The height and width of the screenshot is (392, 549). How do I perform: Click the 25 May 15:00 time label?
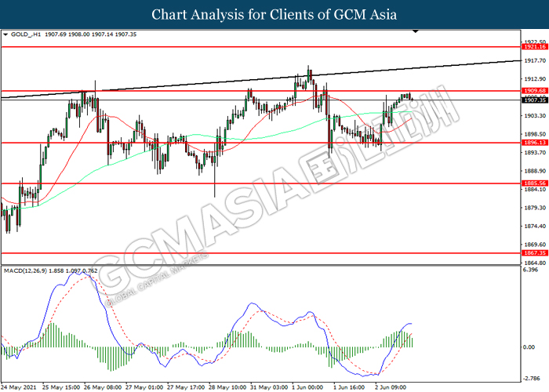tap(61, 387)
